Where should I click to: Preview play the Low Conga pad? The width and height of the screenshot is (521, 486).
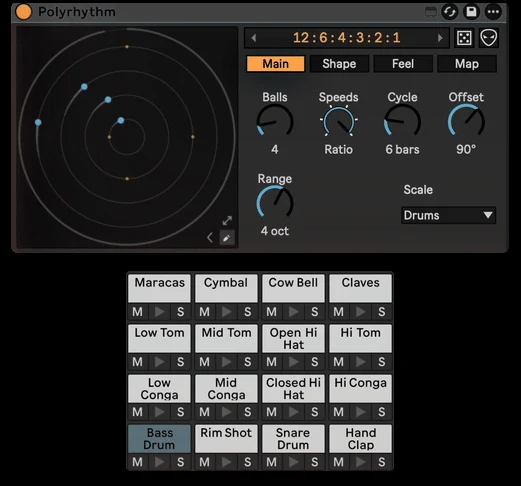pos(159,412)
